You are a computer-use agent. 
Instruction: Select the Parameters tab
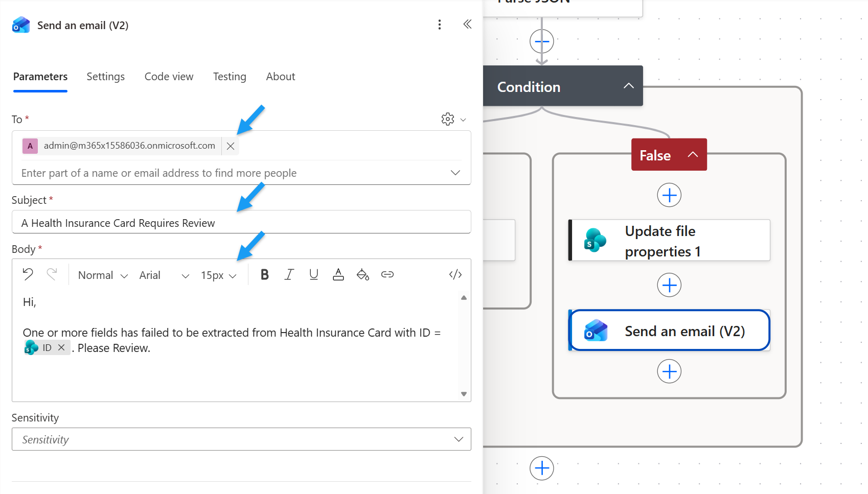coord(40,77)
